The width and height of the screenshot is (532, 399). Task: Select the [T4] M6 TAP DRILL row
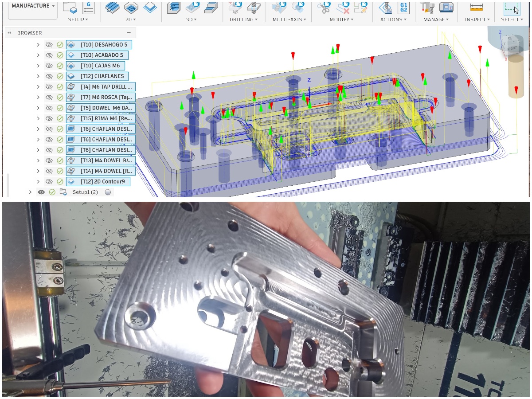click(101, 87)
